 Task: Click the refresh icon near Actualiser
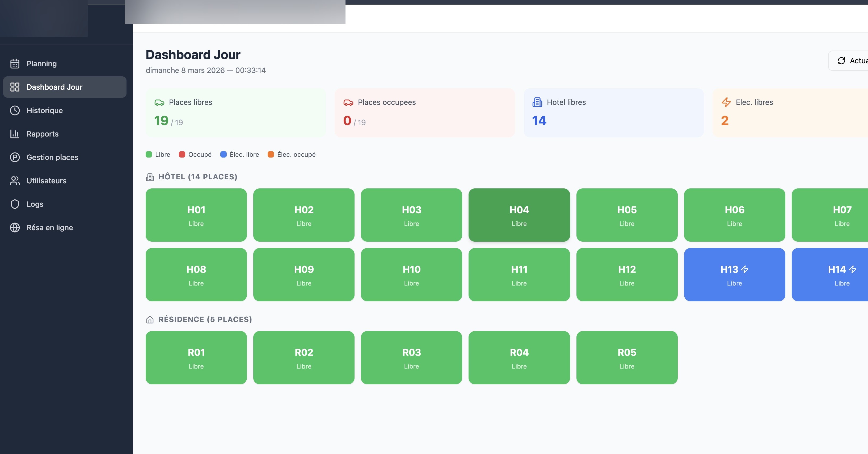(x=842, y=61)
